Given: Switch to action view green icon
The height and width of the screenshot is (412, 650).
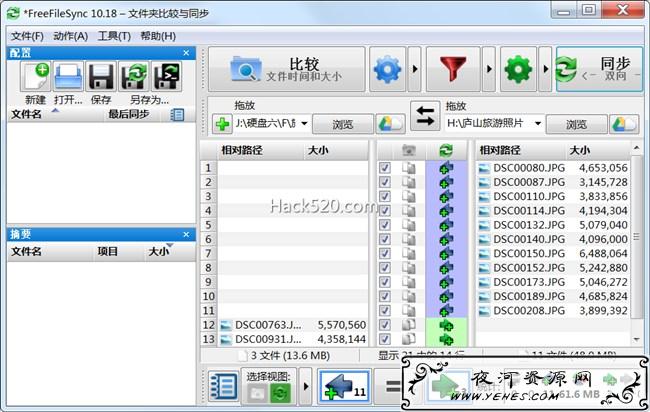Looking at the screenshot, I should tap(280, 393).
